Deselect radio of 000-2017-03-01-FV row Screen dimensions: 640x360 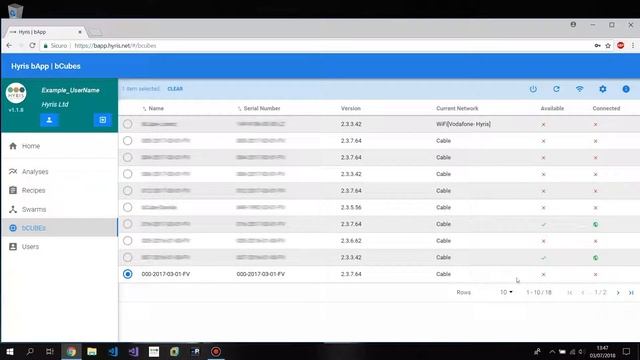point(128,274)
